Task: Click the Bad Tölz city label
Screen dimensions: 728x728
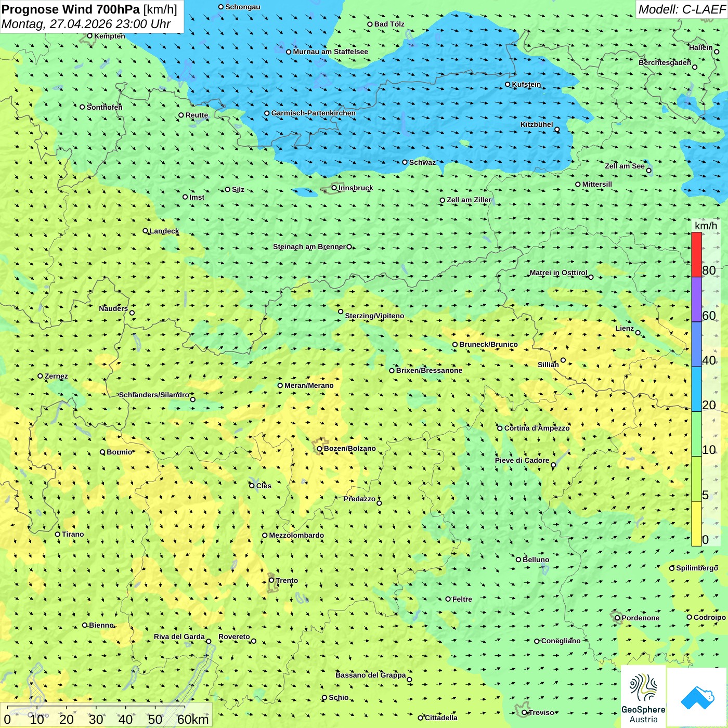Action: (389, 24)
